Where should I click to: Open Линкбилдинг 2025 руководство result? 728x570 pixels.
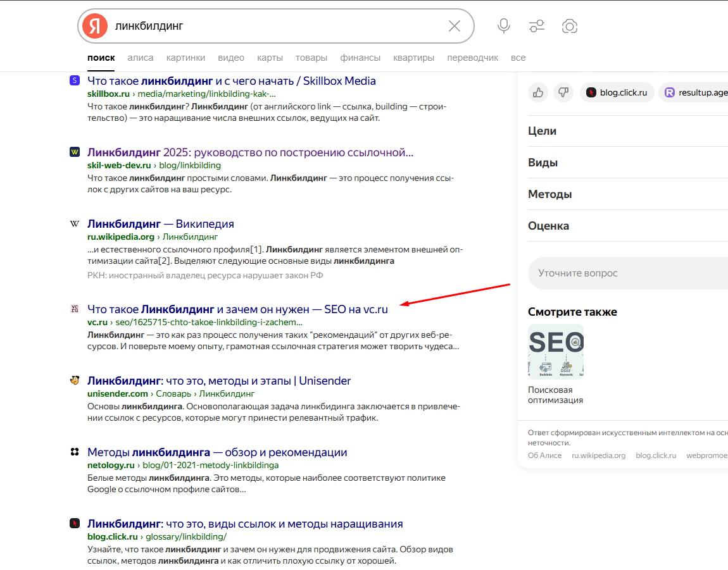coord(250,152)
